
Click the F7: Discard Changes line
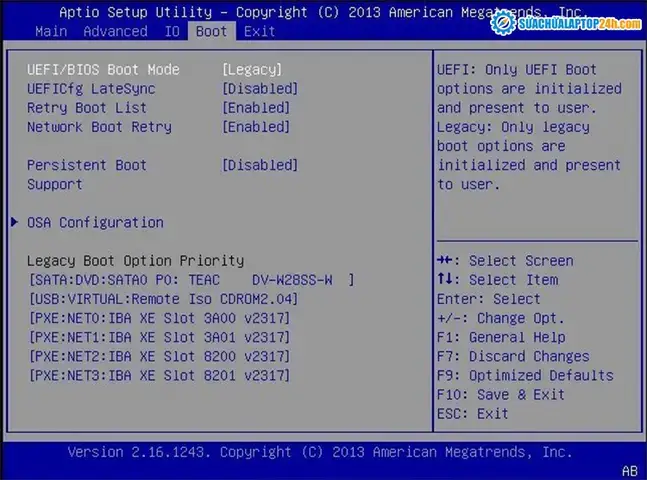click(x=513, y=357)
